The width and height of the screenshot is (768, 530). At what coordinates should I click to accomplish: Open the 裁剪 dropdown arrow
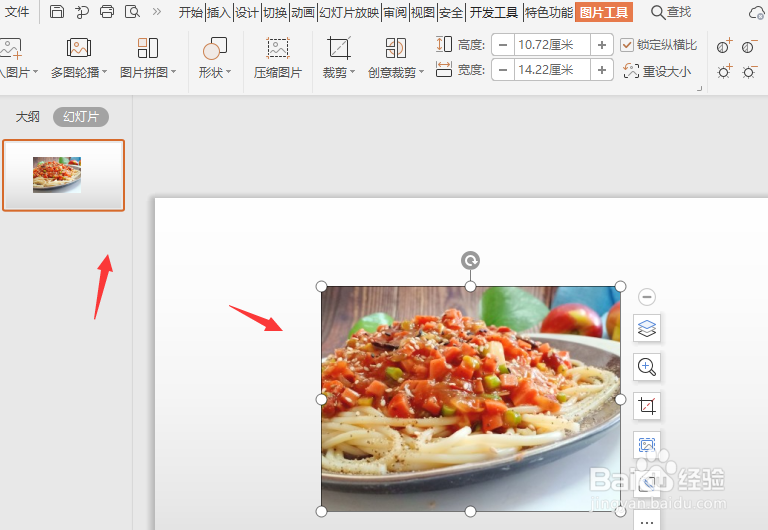[352, 72]
